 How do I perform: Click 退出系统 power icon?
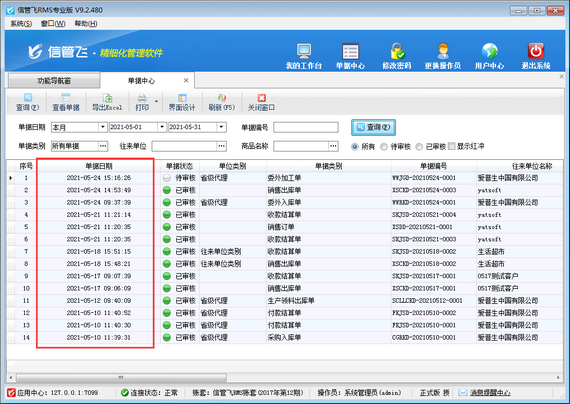click(x=536, y=51)
